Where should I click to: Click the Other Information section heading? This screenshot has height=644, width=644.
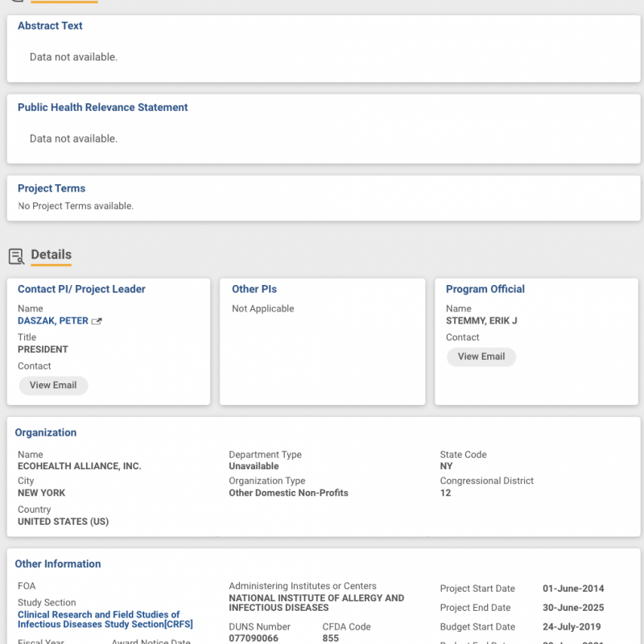58,563
